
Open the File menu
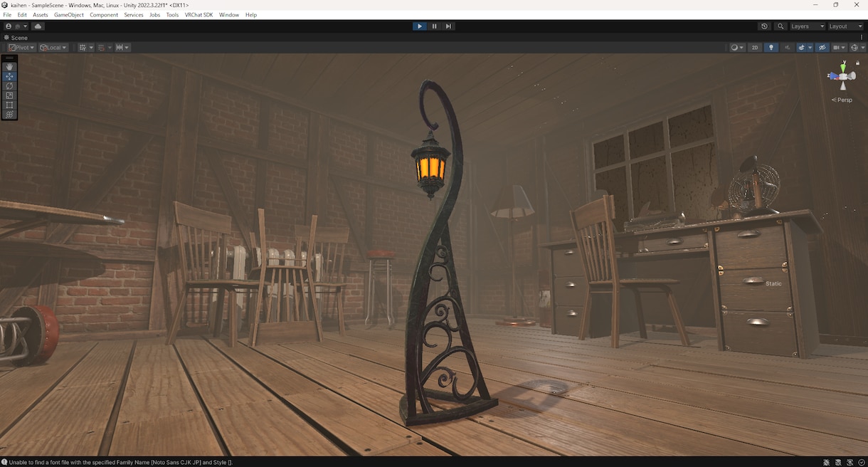tap(7, 15)
